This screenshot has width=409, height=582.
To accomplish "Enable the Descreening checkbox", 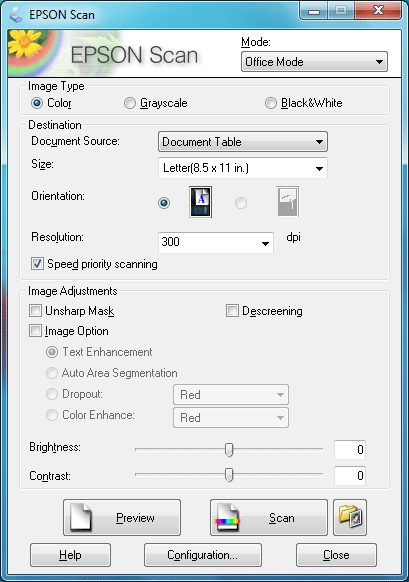I will (x=232, y=310).
